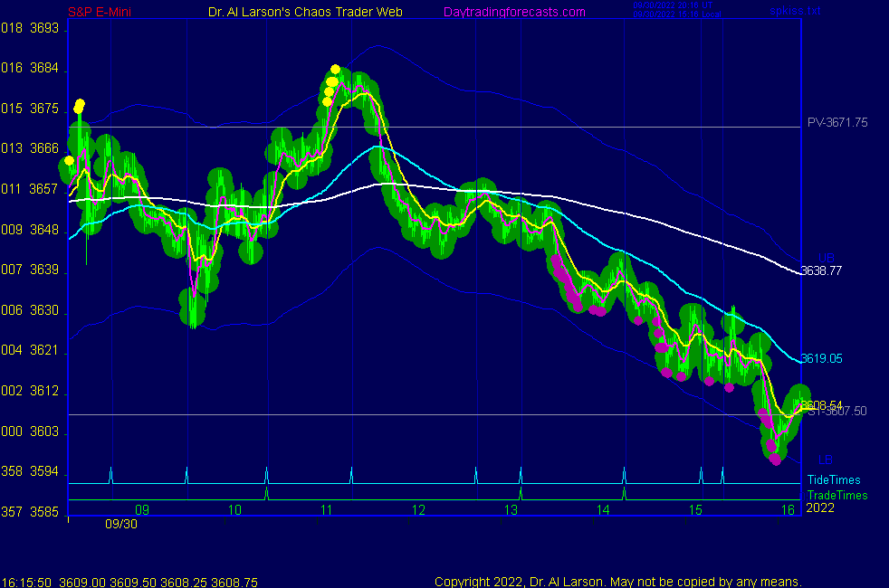889x588 pixels.
Task: Click the green TradeTimes spike between 10 and 11
Action: coord(266,493)
